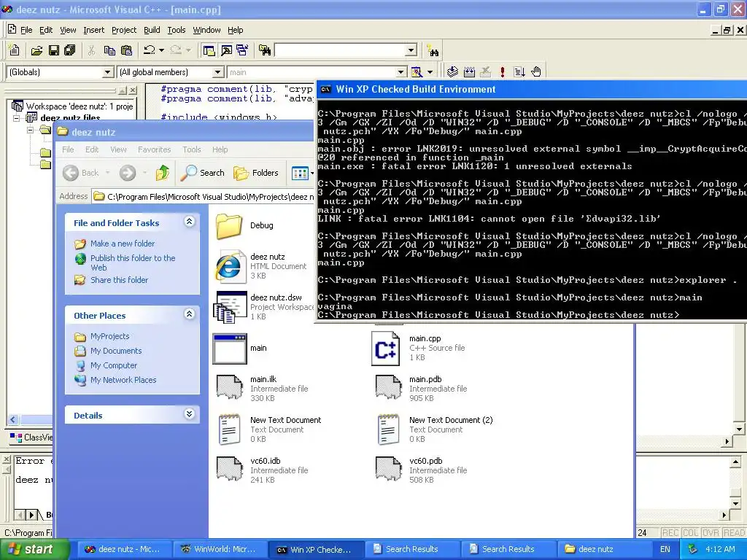
Task: Select the main.cpp source file
Action: (418, 348)
